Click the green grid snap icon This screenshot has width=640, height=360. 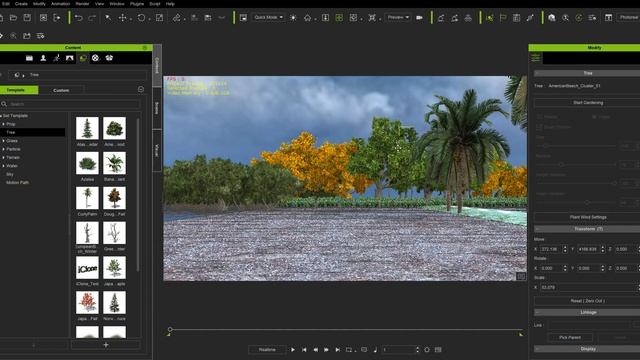339,18
